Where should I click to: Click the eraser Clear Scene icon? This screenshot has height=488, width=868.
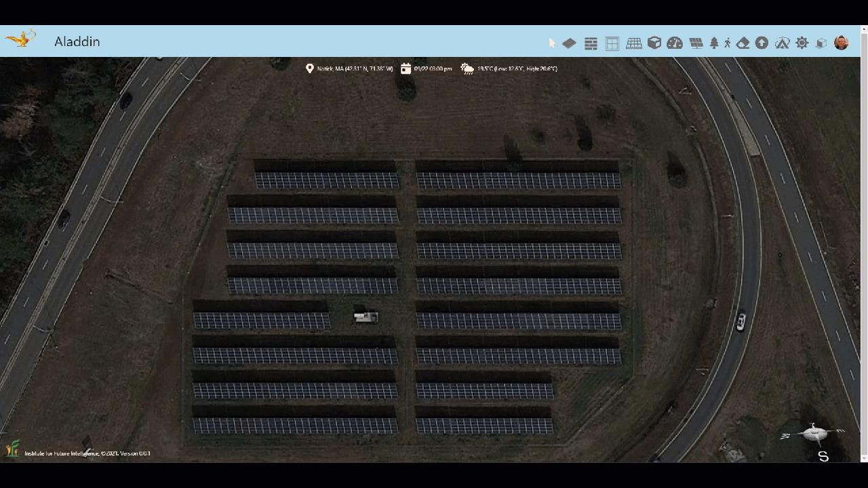743,43
